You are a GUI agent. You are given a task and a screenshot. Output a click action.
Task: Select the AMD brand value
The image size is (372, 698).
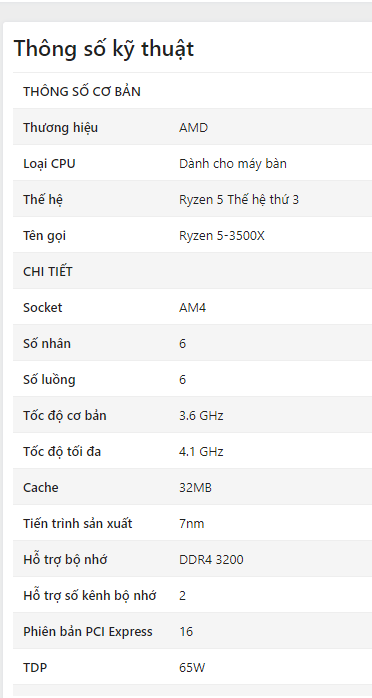coord(194,128)
